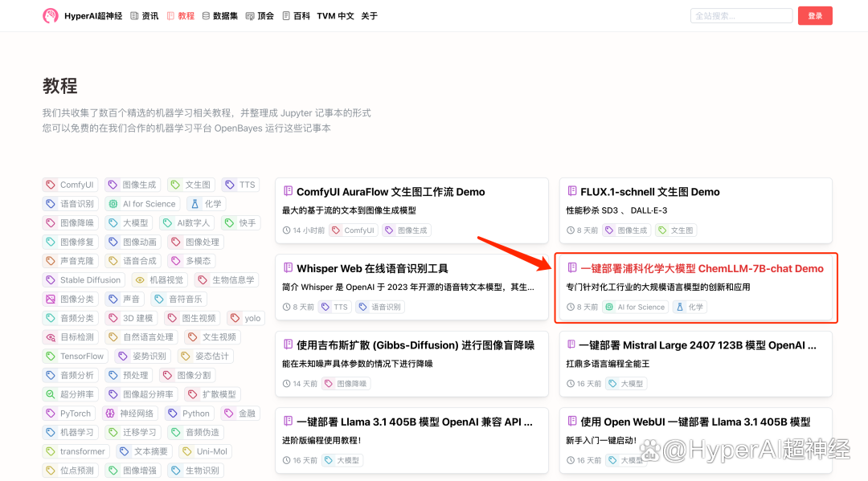Filter by the TTS tag in the tag list
The width and height of the screenshot is (868, 481).
tap(241, 185)
